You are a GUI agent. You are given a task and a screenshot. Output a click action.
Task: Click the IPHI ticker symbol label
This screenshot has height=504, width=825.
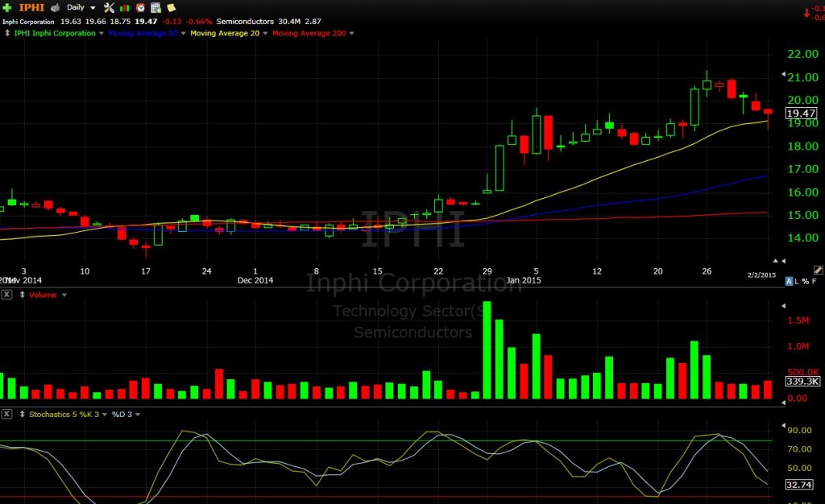[x=31, y=7]
